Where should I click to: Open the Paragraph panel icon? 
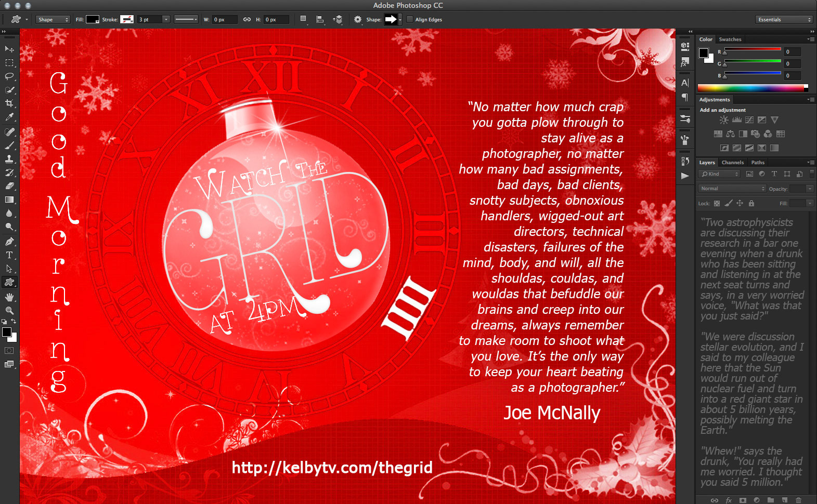[685, 97]
